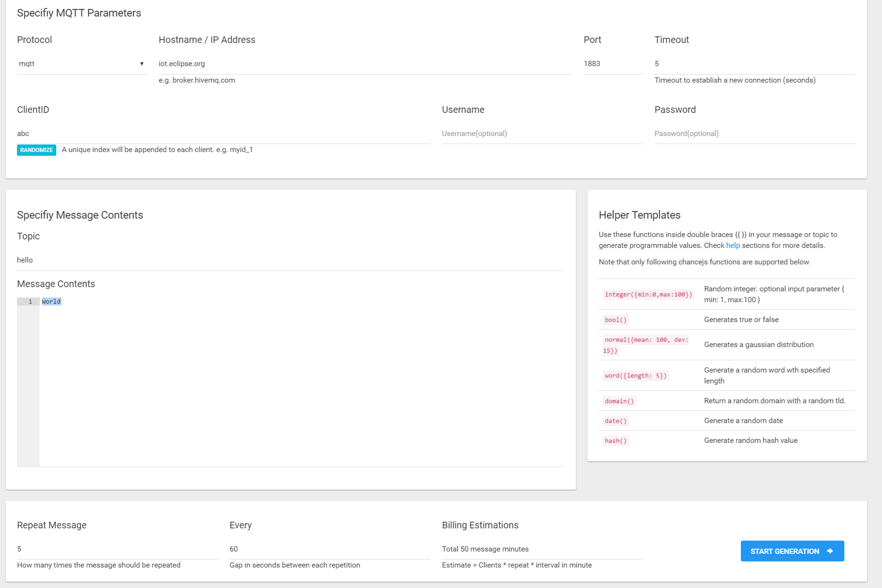Viewport: 882px width, 588px height.
Task: Click the ClientID abc field
Action: click(x=223, y=134)
